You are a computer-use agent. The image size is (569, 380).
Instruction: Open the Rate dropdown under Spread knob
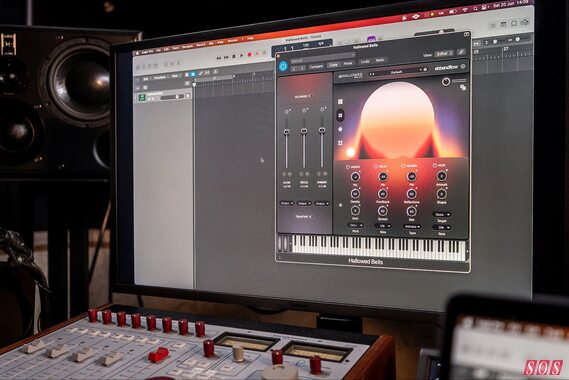pos(383,226)
